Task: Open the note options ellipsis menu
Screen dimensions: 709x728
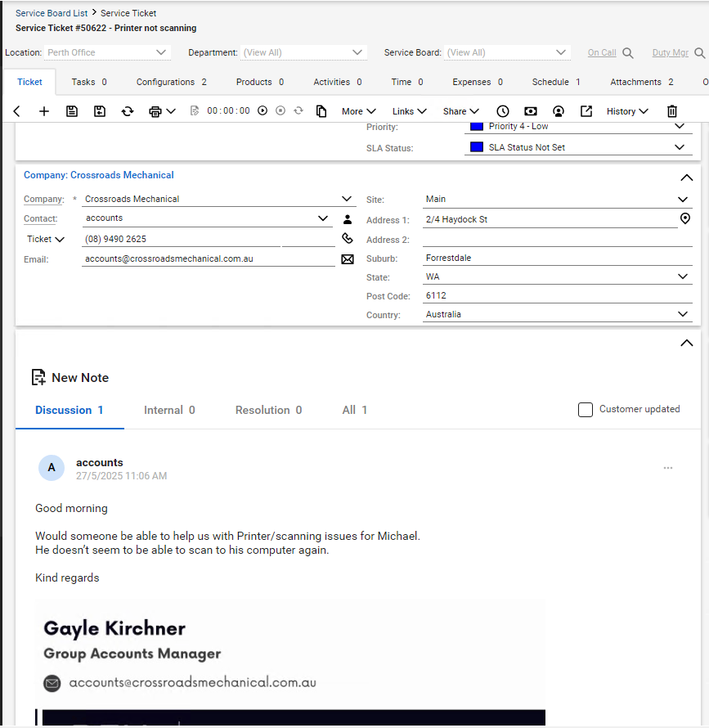Action: coord(668,468)
